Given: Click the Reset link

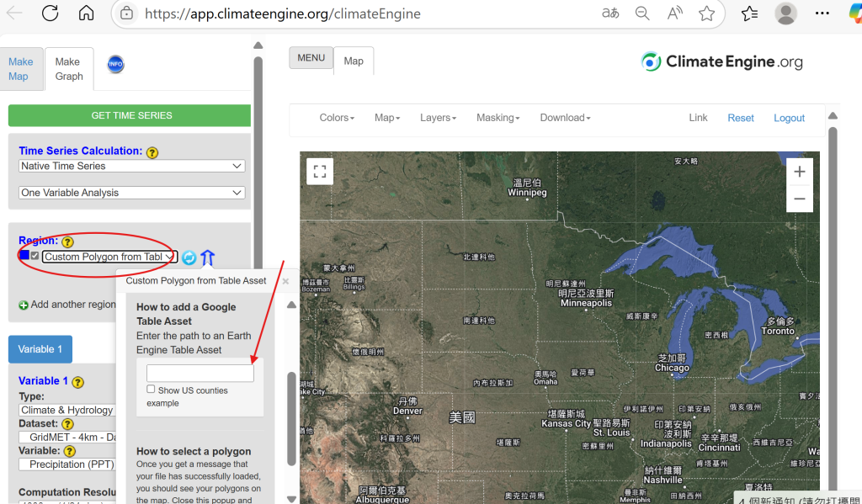Looking at the screenshot, I should (x=741, y=118).
